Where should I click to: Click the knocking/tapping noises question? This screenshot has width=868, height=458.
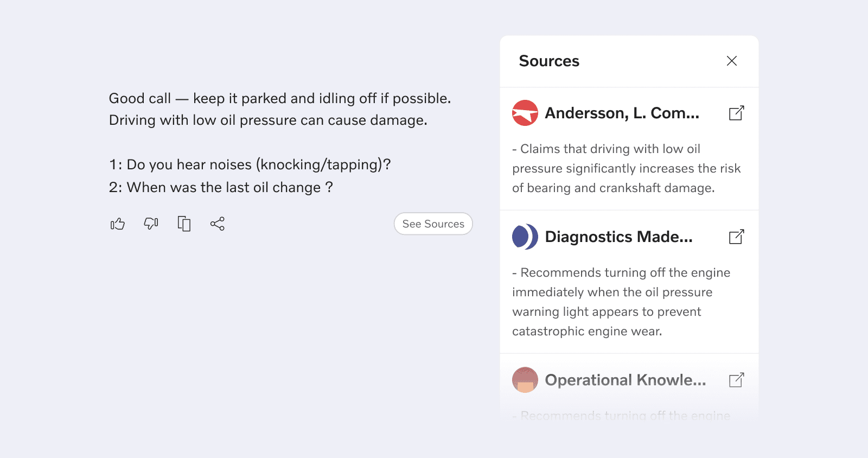click(x=250, y=164)
